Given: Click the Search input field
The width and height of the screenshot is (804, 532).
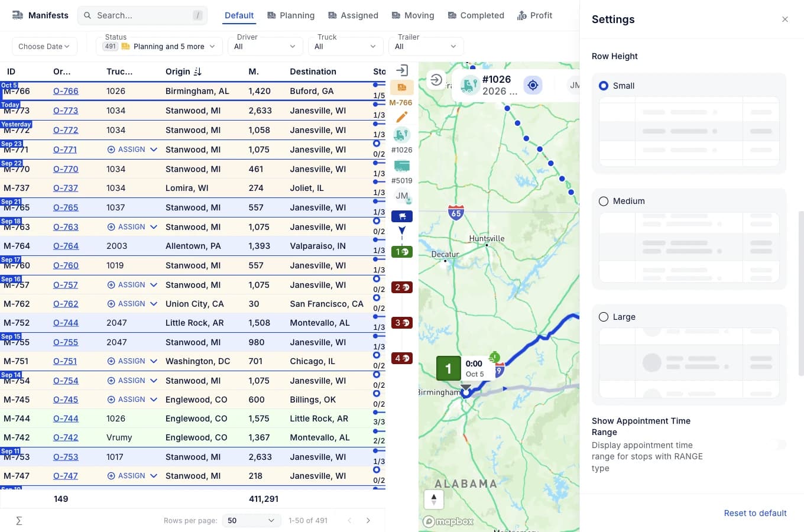Looking at the screenshot, I should 142,16.
